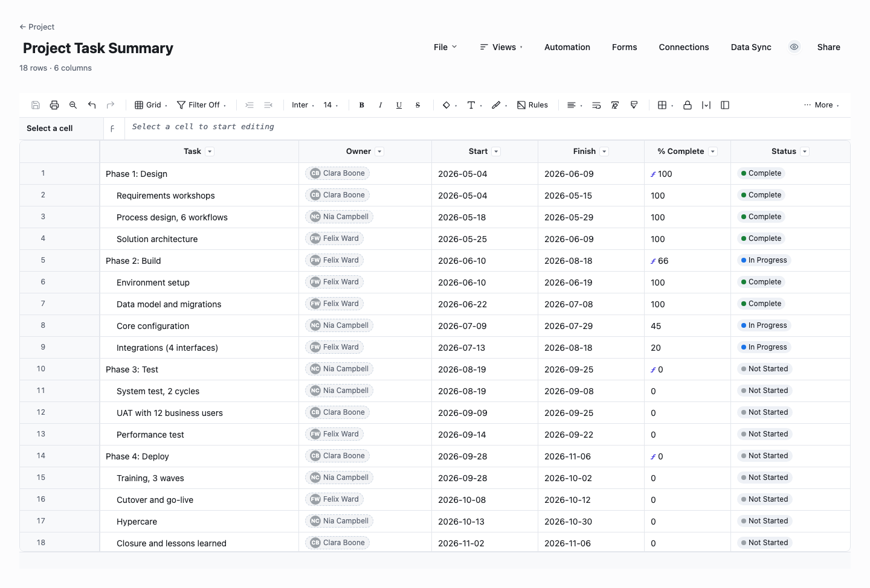The height and width of the screenshot is (588, 870).
Task: Undo the last action
Action: (x=92, y=105)
